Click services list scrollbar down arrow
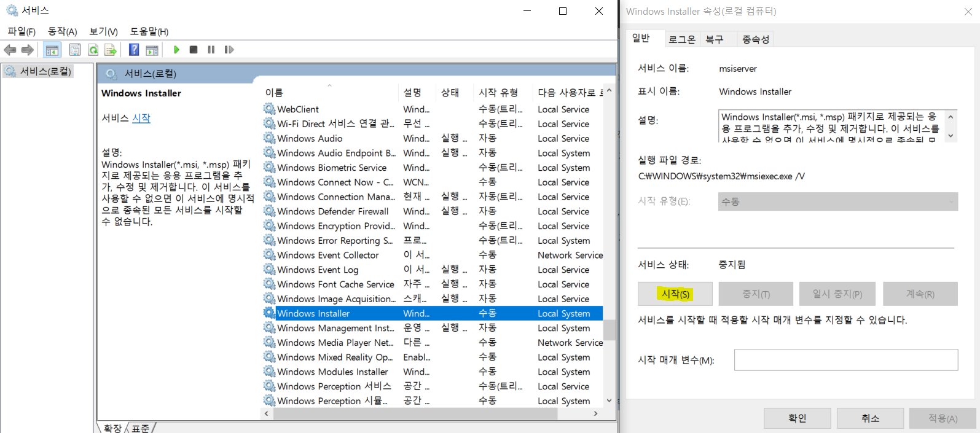The width and height of the screenshot is (980, 433). click(609, 400)
